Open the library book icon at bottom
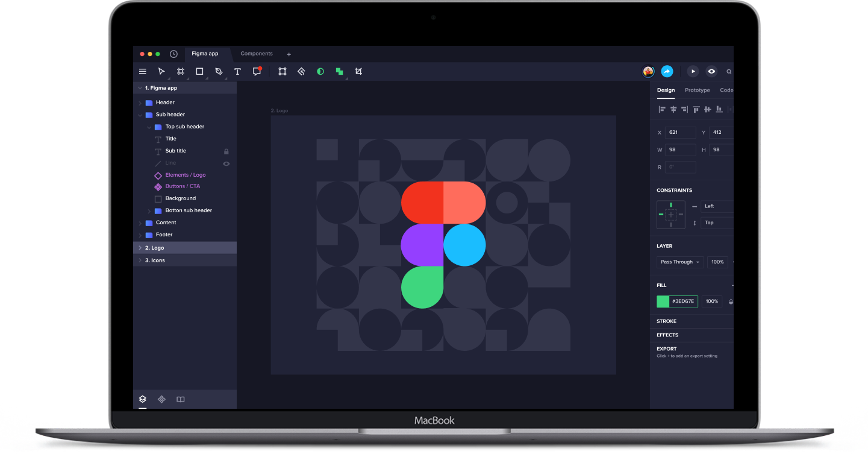 pos(181,399)
